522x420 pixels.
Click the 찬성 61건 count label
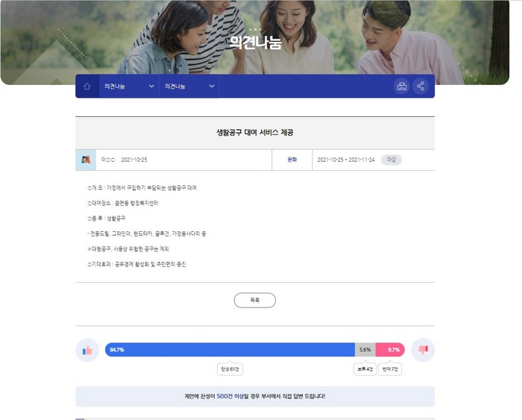pos(230,369)
